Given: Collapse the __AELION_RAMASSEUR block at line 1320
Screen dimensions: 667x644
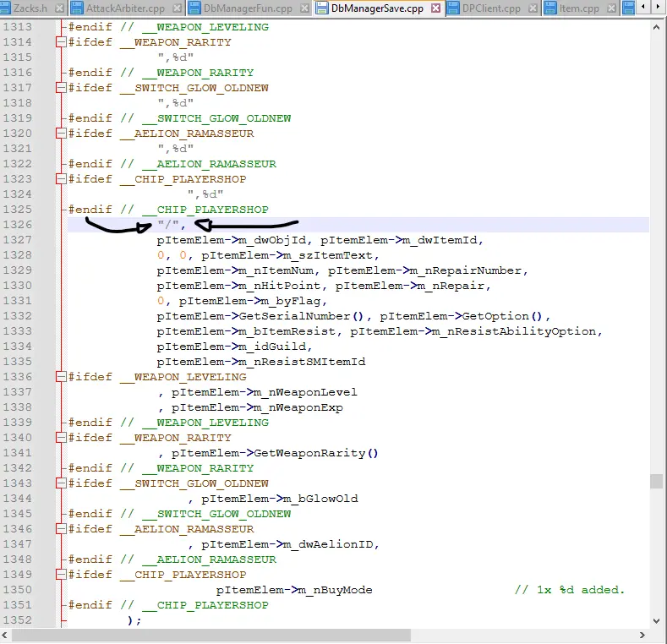Looking at the screenshot, I should tap(61, 134).
